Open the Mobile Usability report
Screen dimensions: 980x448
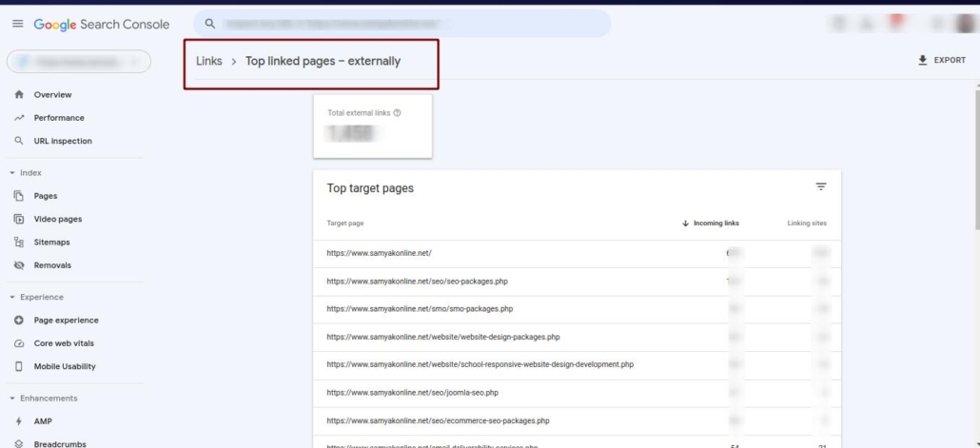pyautogui.click(x=65, y=367)
